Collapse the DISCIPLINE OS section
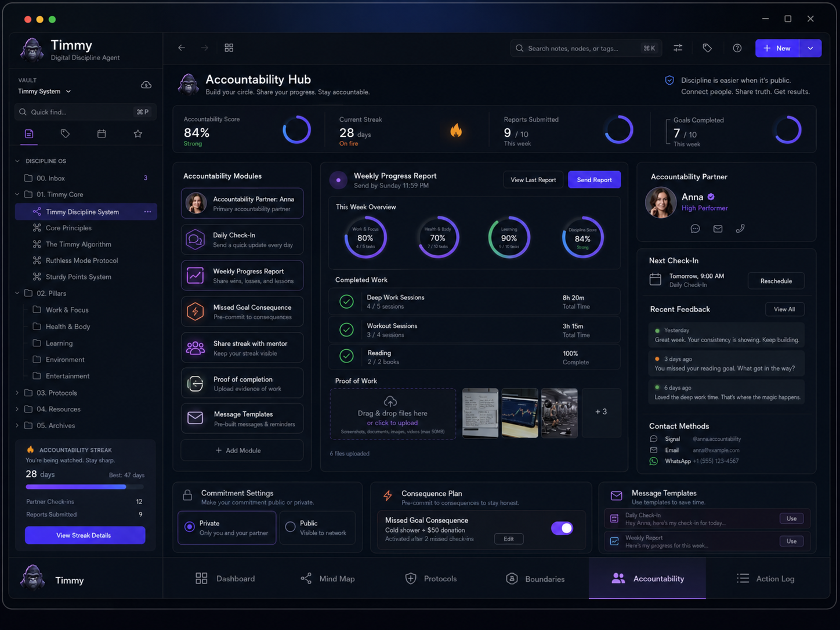840x630 pixels. coord(17,161)
